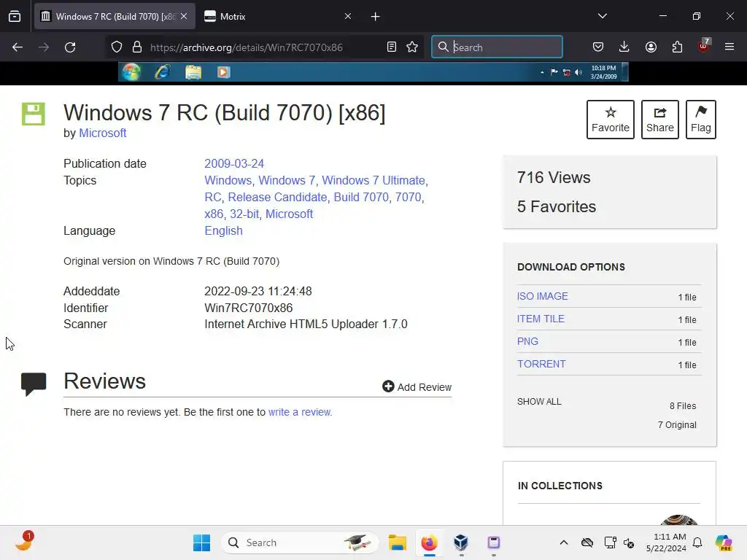The width and height of the screenshot is (747, 560).
Task: Click the Firefox taskbar icon
Action: point(429,542)
